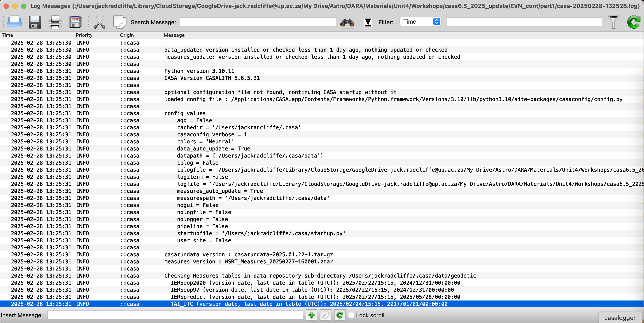The height and width of the screenshot is (323, 644).
Task: Open the Filter column dropdown showing Time
Action: point(420,22)
